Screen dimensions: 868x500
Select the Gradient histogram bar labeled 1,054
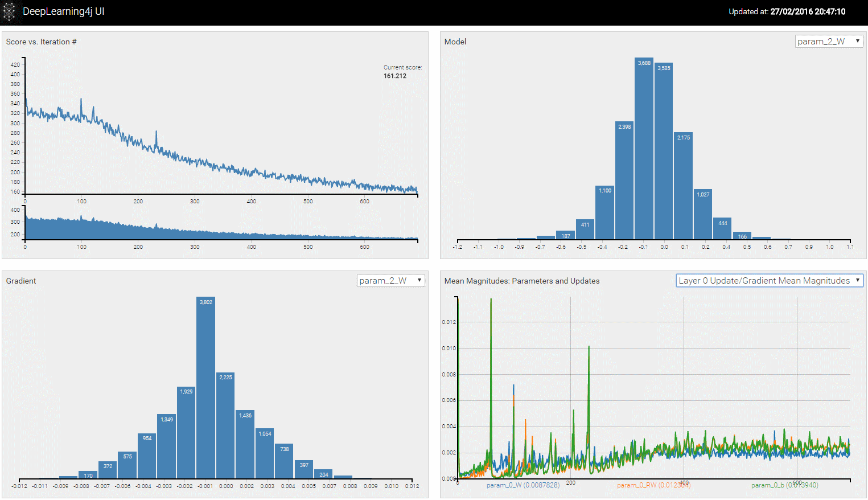pos(265,453)
